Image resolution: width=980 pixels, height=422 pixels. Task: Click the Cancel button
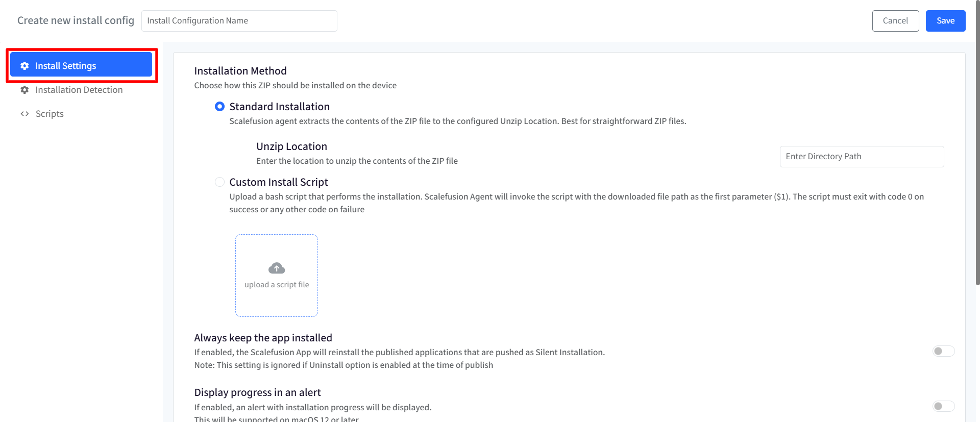point(895,21)
